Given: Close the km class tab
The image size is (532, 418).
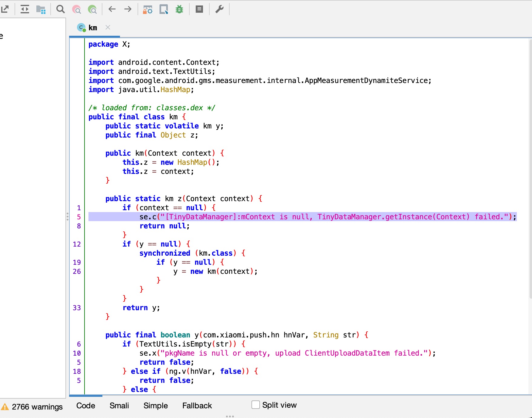Looking at the screenshot, I should pyautogui.click(x=108, y=28).
